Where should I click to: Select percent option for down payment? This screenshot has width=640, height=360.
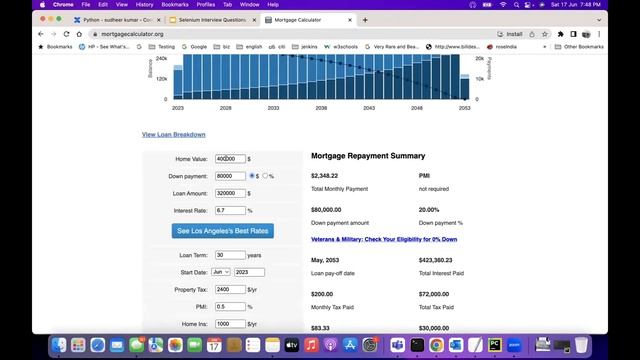pyautogui.click(x=265, y=176)
